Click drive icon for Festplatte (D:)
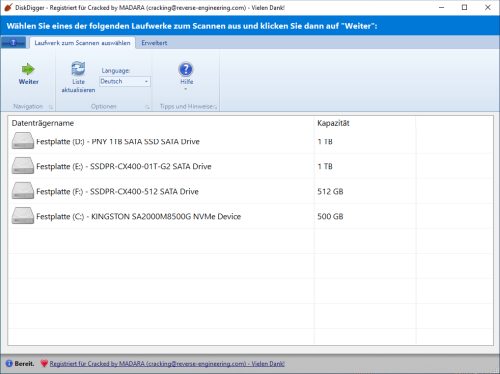This screenshot has height=374, width=500. pos(23,141)
